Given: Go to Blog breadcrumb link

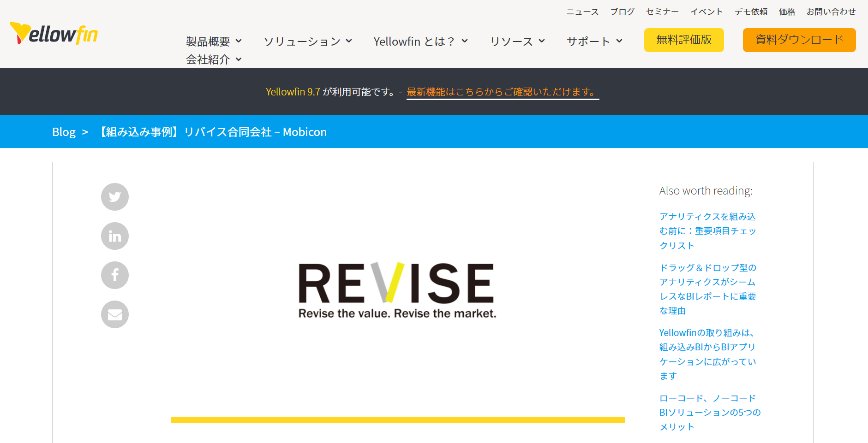Looking at the screenshot, I should [x=64, y=132].
